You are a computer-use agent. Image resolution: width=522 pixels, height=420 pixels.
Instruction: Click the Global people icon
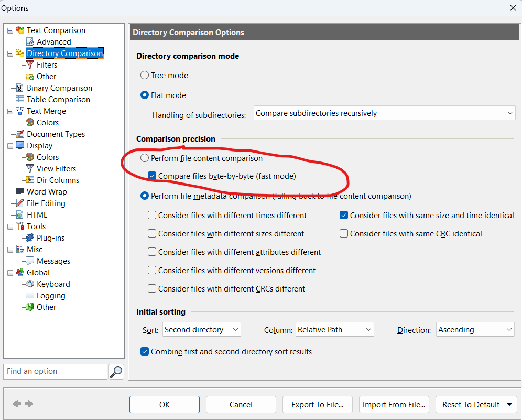[20, 272]
